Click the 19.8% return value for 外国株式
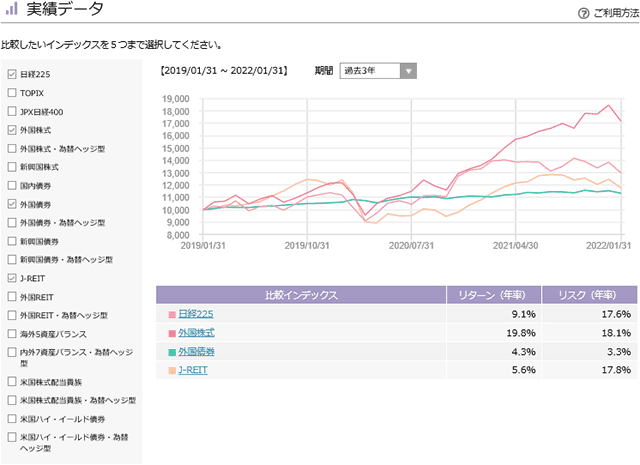The image size is (640, 465). pos(521,333)
